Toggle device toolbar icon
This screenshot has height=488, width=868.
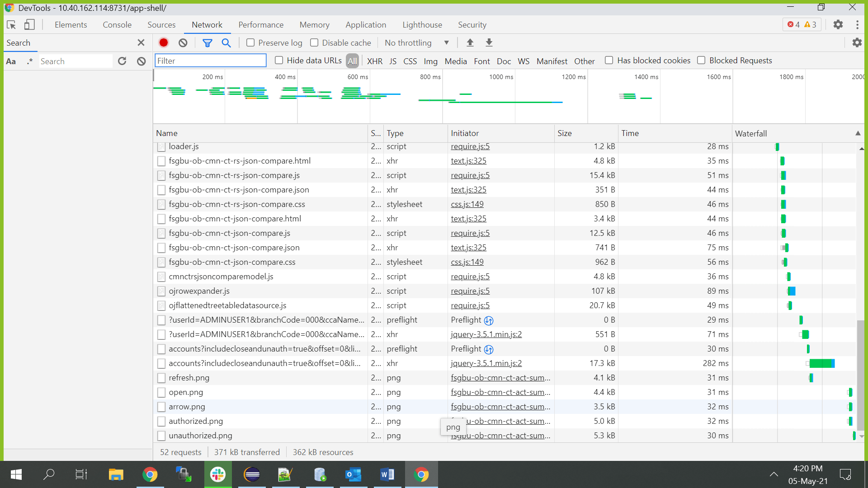pos(29,24)
